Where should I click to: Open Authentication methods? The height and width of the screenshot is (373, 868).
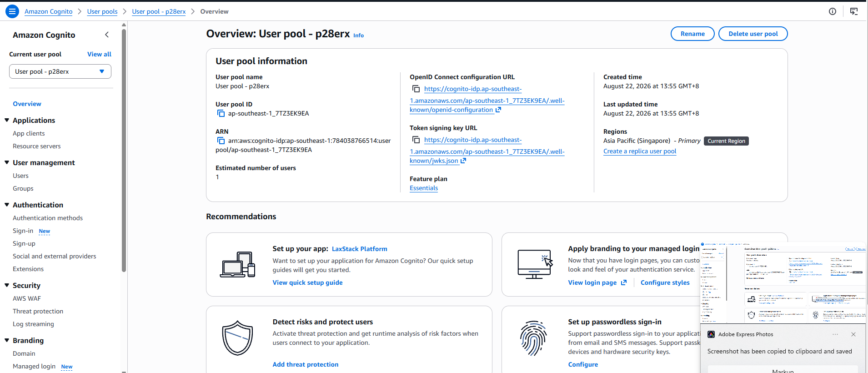[x=48, y=218]
